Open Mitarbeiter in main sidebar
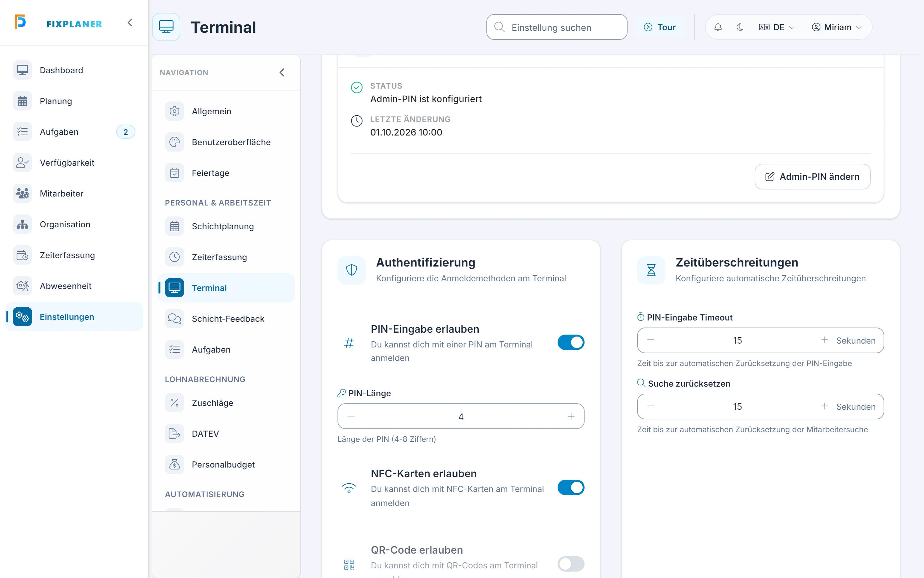 coord(74,193)
